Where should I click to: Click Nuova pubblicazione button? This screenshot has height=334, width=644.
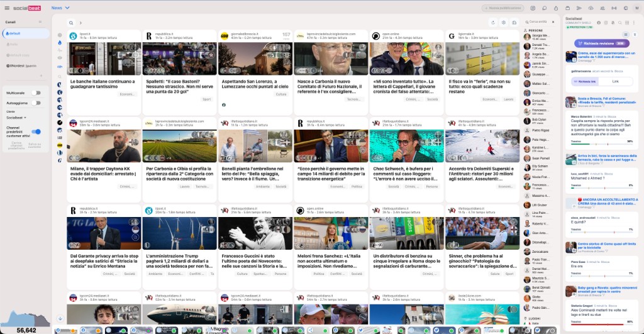pyautogui.click(x=502, y=8)
